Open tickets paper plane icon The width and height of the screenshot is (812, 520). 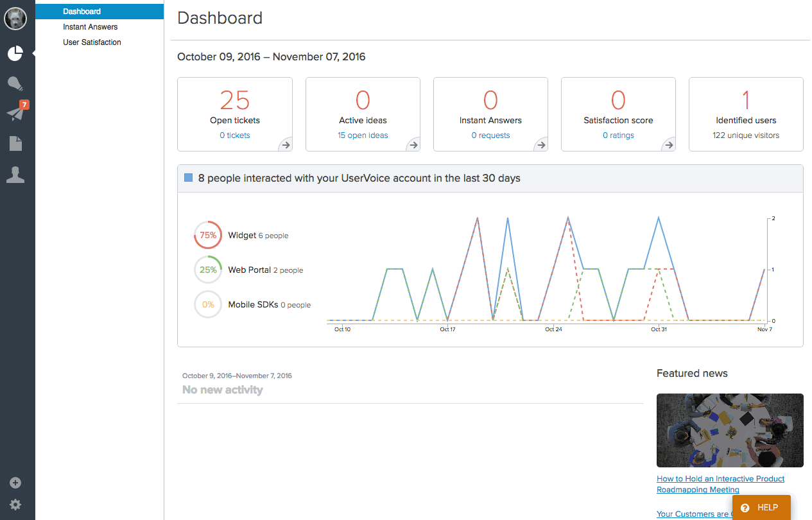coord(15,114)
